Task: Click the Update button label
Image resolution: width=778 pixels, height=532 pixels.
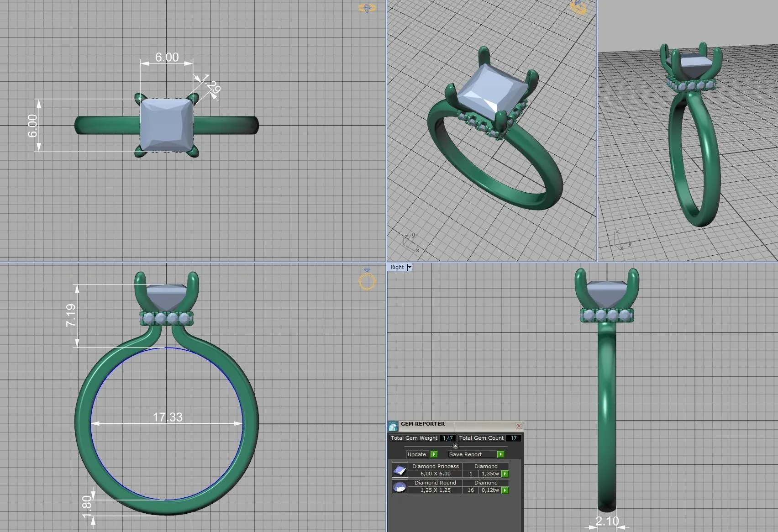Action: (416, 454)
